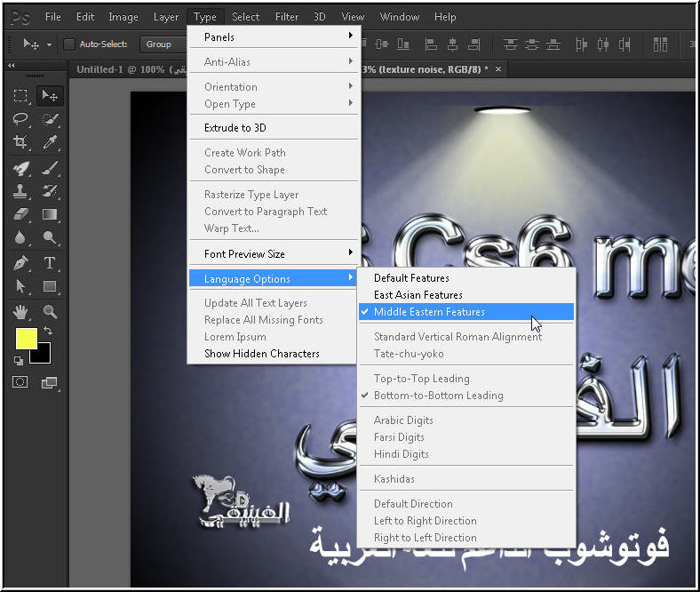Choose Right to Left Direction
700x592 pixels.
click(x=425, y=538)
